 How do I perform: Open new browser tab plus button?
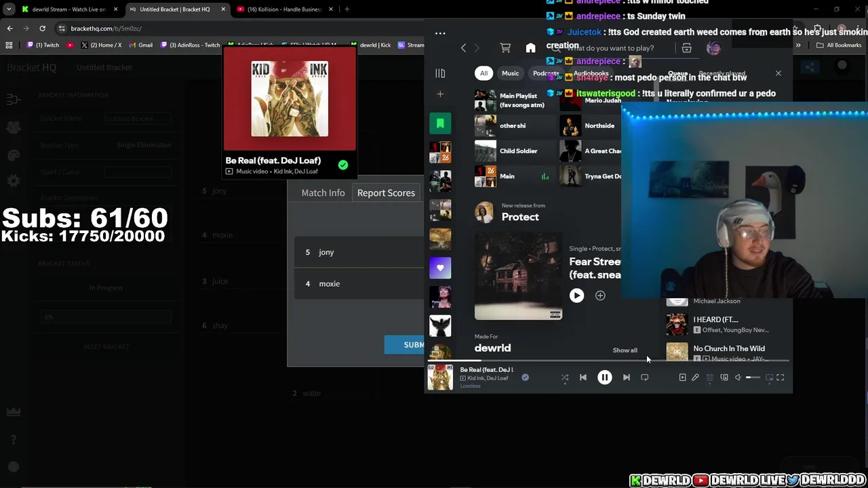347,9
